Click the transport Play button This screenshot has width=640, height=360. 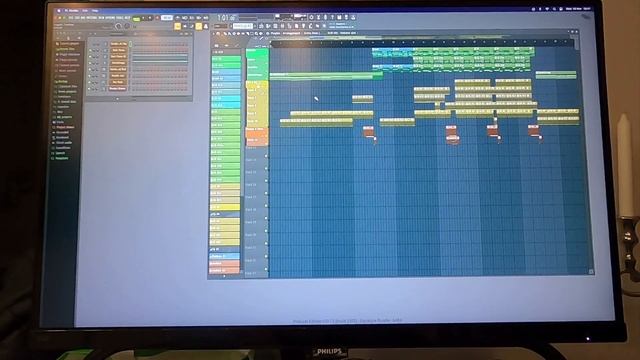(x=143, y=18)
